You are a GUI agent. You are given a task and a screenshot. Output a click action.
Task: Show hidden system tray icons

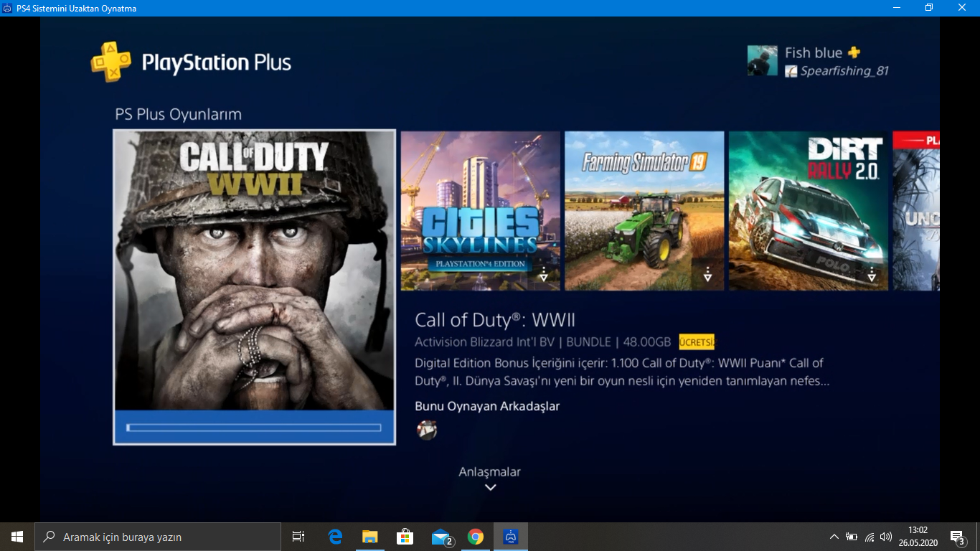(834, 537)
